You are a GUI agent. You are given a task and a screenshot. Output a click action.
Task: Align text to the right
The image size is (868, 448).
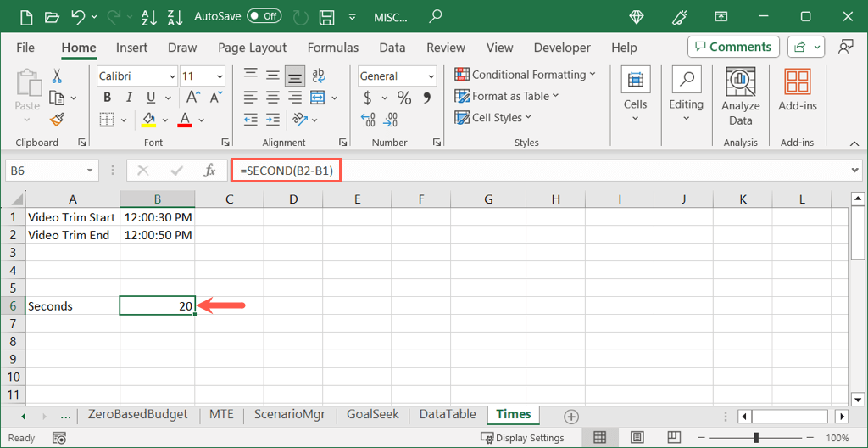coord(295,98)
